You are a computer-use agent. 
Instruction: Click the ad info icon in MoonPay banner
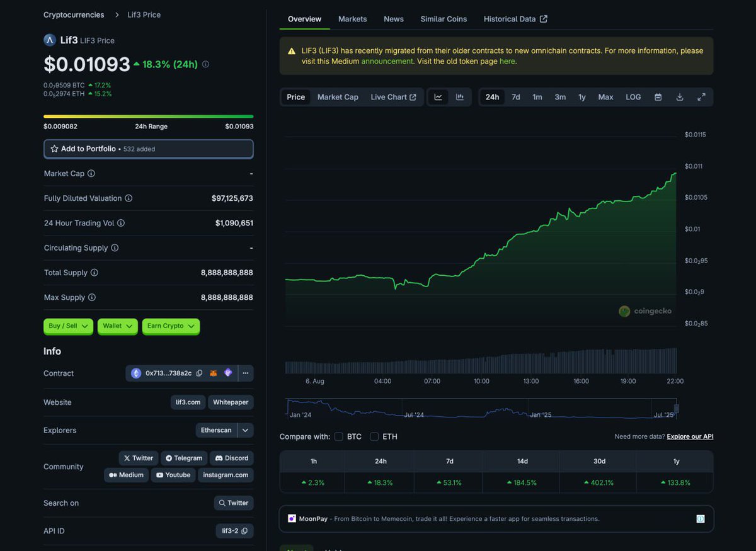[701, 519]
